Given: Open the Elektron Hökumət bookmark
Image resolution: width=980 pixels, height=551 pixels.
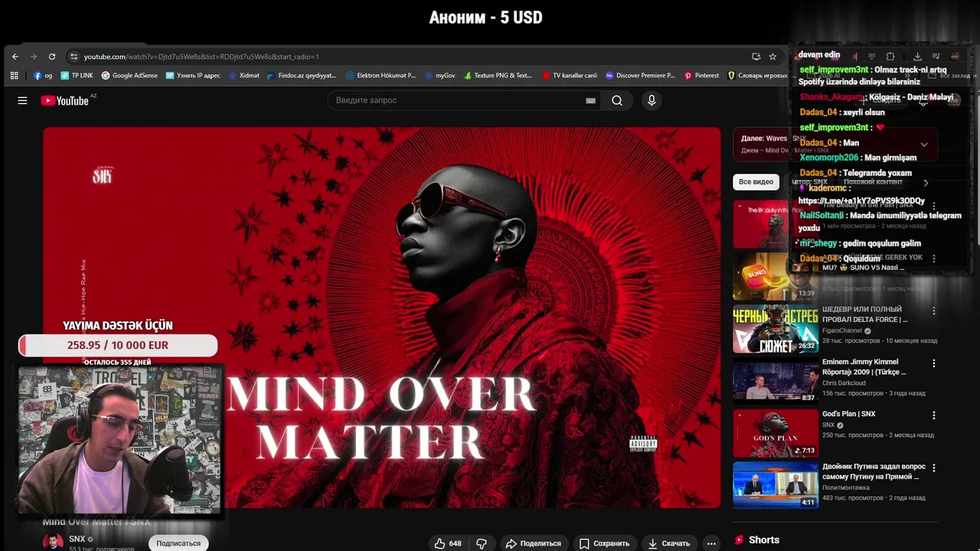Looking at the screenshot, I should (x=381, y=76).
